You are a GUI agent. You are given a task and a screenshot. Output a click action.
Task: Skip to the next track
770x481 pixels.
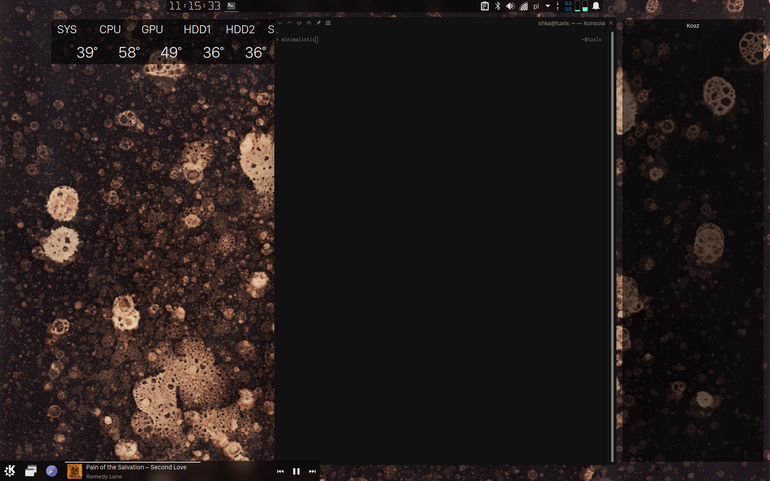click(x=312, y=471)
